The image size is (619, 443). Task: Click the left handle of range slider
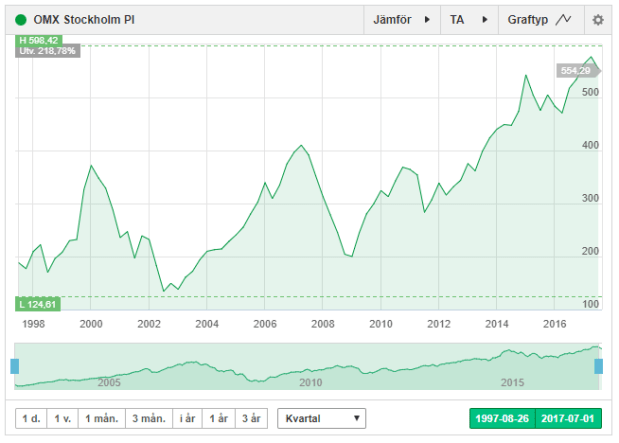pyautogui.click(x=15, y=366)
